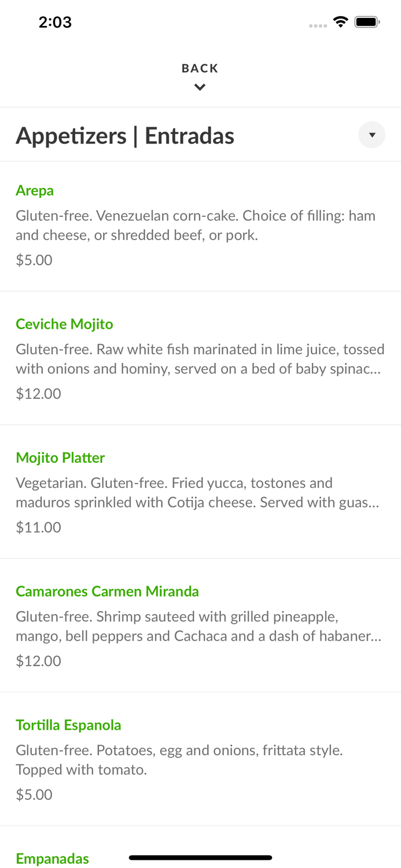Tap the home indicator bar at bottom
The height and width of the screenshot is (868, 401).
[200, 858]
